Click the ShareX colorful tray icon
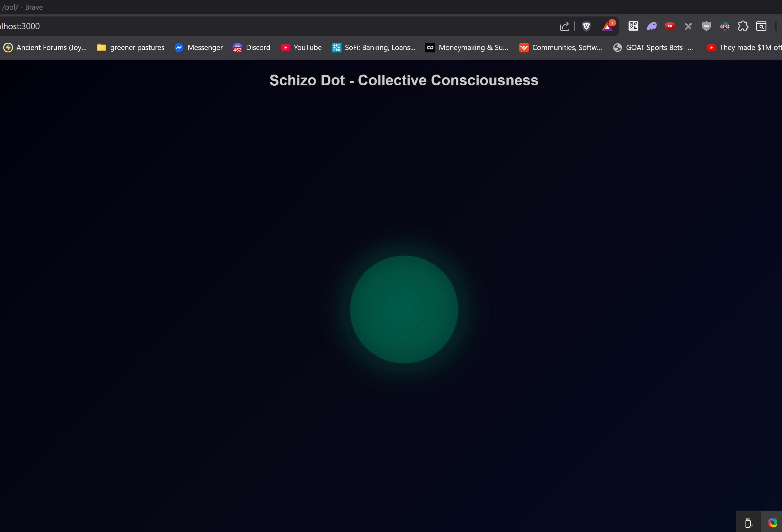 click(772, 523)
